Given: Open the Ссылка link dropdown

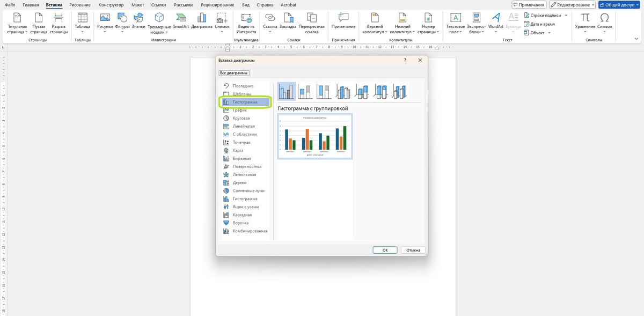Looking at the screenshot, I should tap(270, 23).
